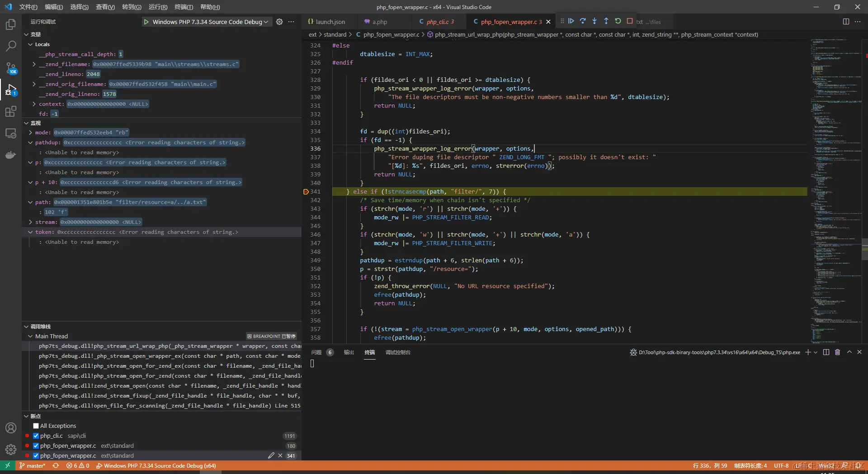This screenshot has width=868, height=474.
Task: Open the Extensions view icon
Action: [x=11, y=112]
